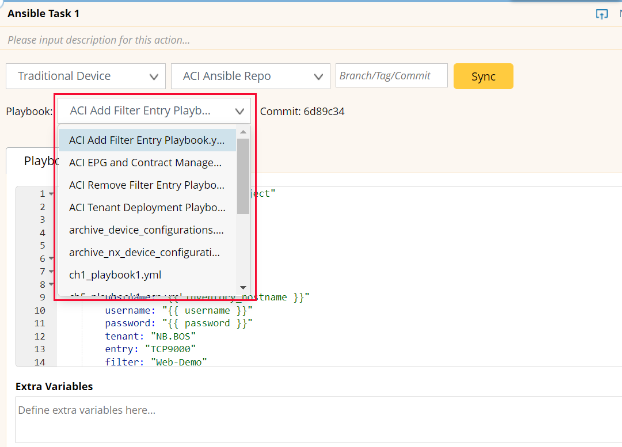Choose archive_device_configurations playbook
The height and width of the screenshot is (447, 622).
click(x=146, y=230)
